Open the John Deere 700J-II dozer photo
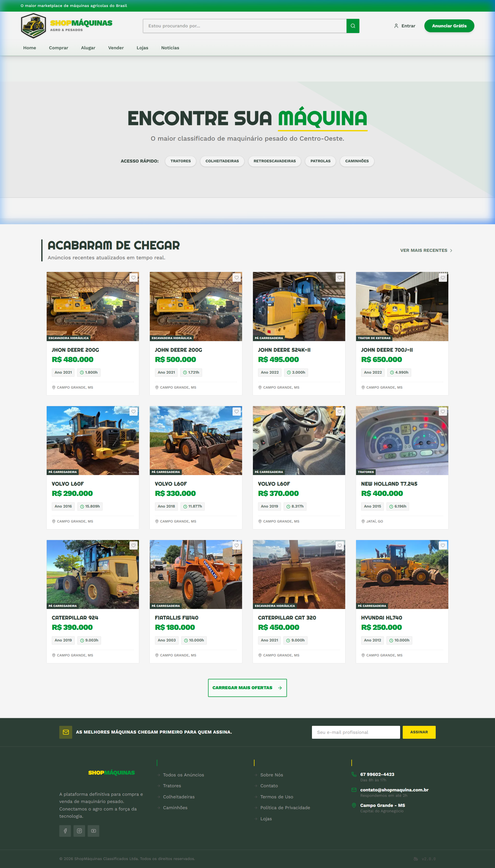Viewport: 495px width, 868px height. pyautogui.click(x=402, y=306)
